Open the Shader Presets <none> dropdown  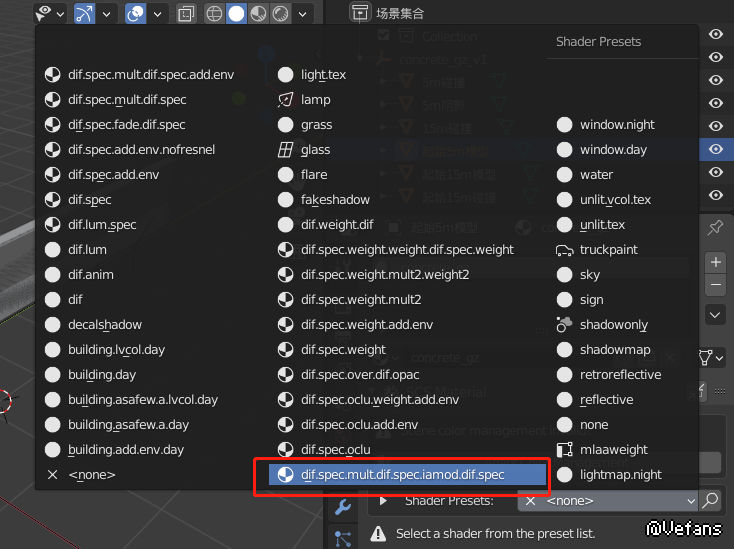click(608, 501)
